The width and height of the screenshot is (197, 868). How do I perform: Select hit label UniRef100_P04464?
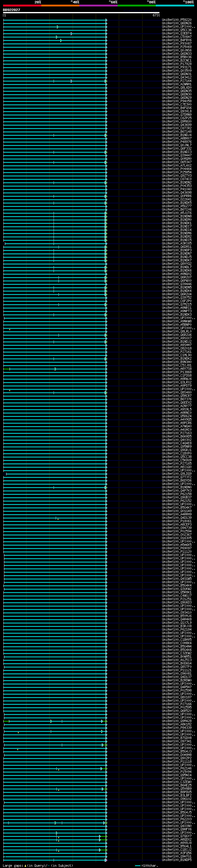177,169
